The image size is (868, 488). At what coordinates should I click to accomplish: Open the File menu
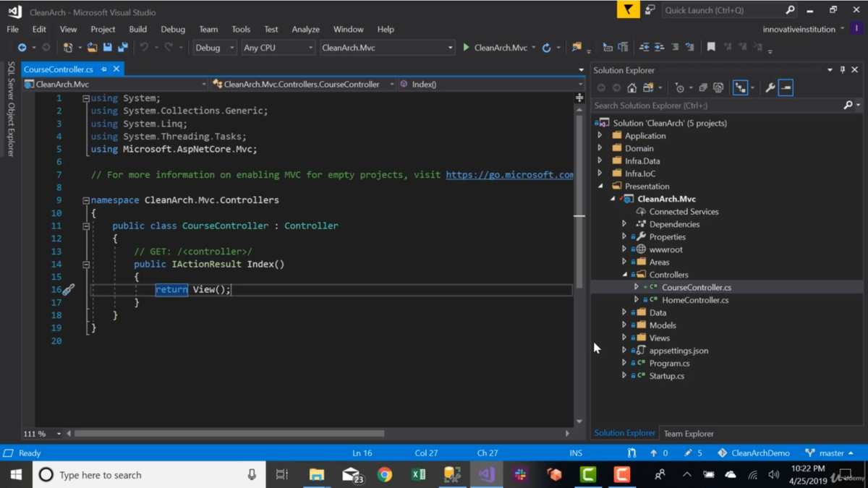(x=13, y=30)
